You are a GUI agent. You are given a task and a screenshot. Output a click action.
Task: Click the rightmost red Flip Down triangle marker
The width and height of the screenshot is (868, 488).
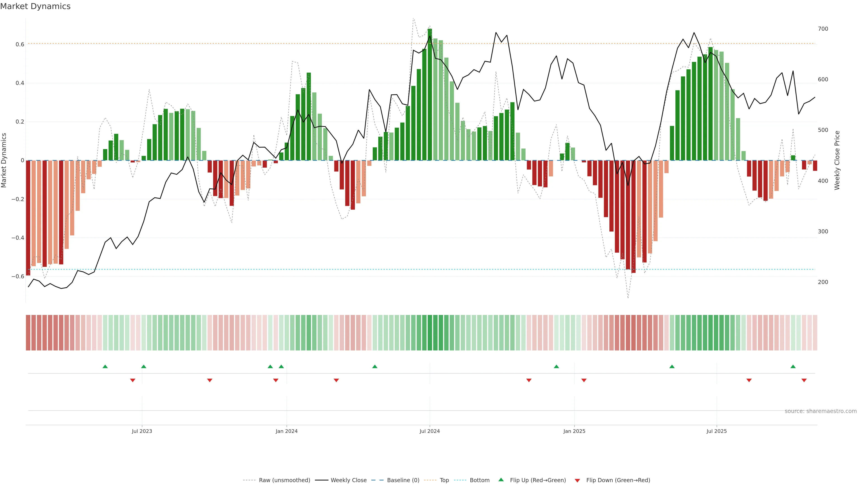pos(804,380)
